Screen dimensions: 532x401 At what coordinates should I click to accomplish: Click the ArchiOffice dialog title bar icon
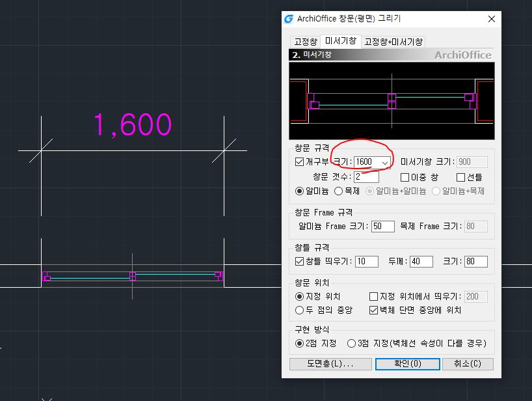(x=289, y=19)
